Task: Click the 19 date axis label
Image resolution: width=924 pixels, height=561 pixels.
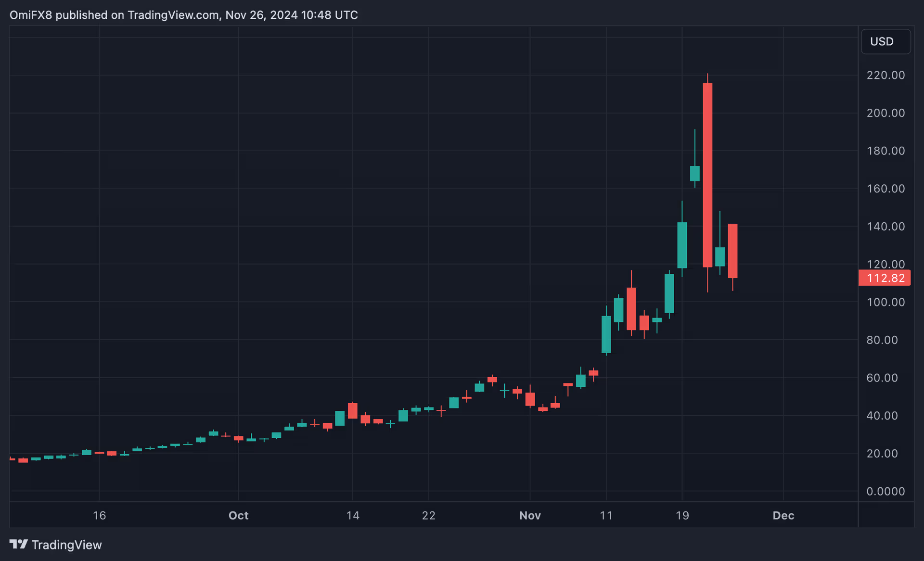Action: (682, 516)
